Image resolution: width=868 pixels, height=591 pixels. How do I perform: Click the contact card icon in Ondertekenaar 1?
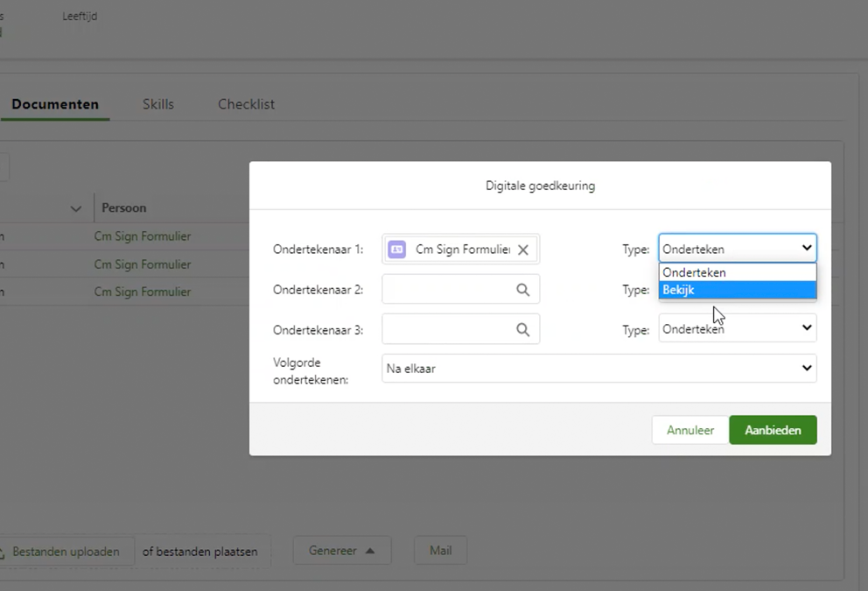coord(396,250)
